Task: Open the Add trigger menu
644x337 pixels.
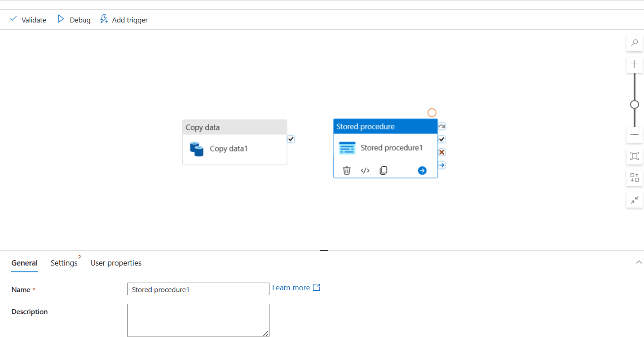Action: click(x=124, y=19)
